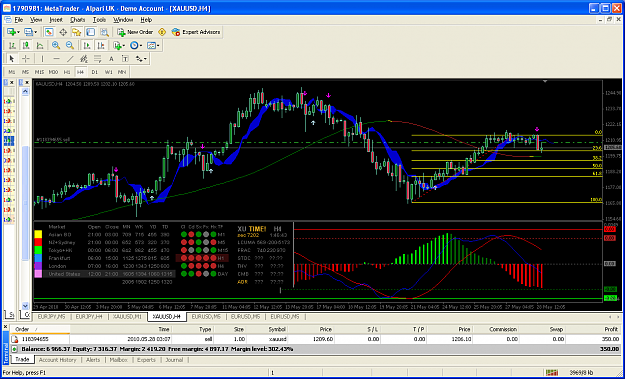Click the Experts tab in terminal
The height and width of the screenshot is (379, 625).
coord(146,360)
